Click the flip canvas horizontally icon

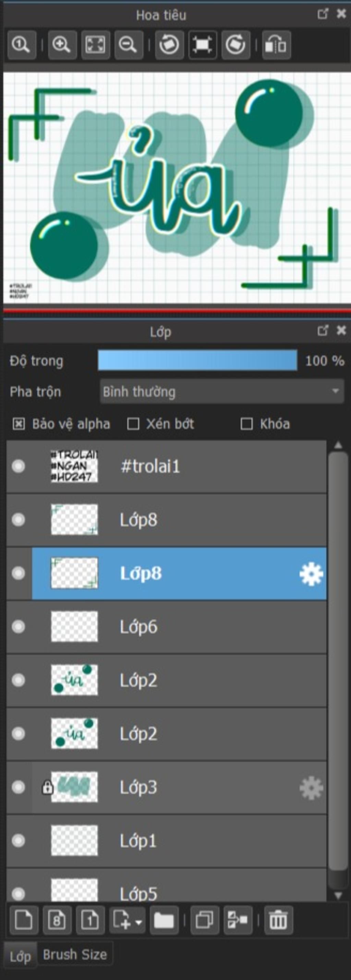pyautogui.click(x=276, y=45)
